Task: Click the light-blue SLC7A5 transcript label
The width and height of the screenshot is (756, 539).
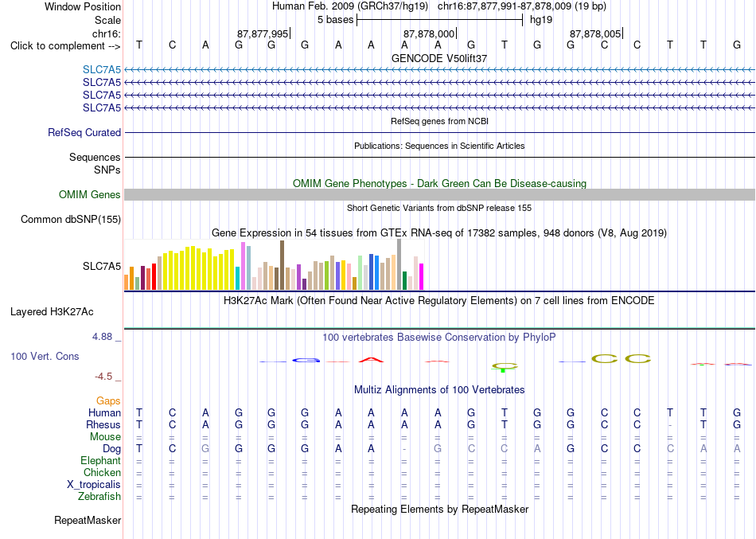Action: coord(102,69)
